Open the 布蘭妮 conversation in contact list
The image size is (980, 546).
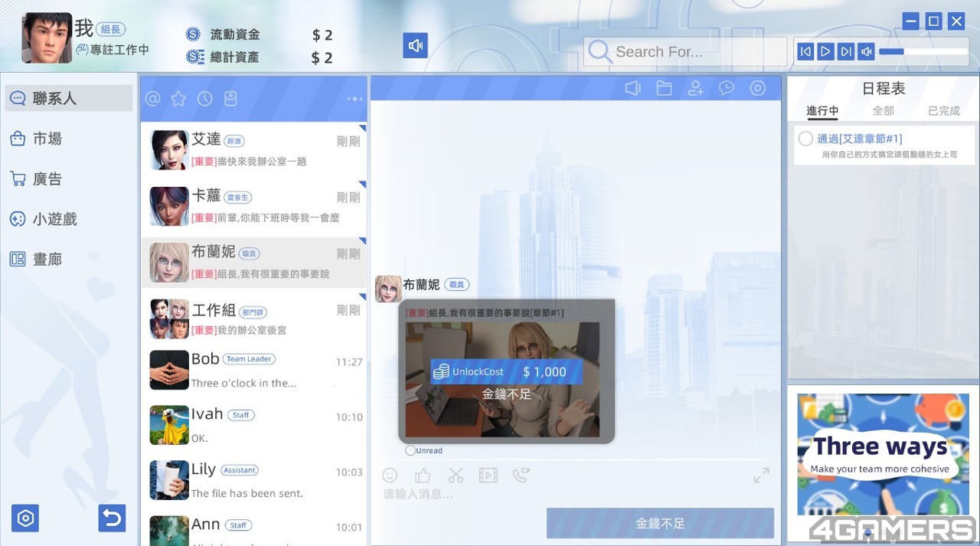click(253, 262)
